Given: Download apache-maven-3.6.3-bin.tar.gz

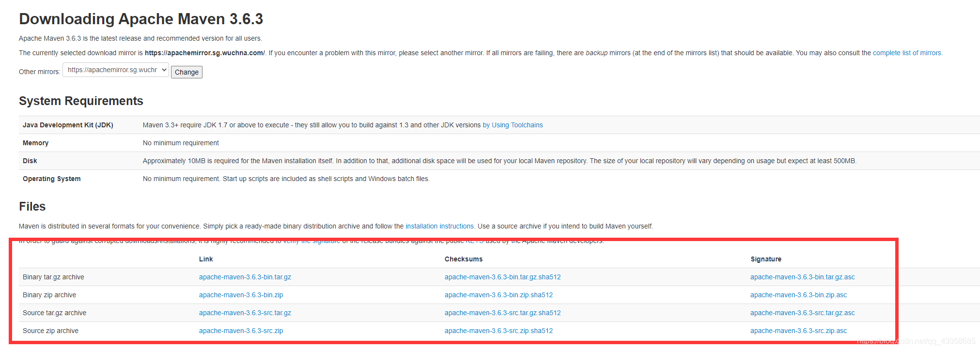Looking at the screenshot, I should pyautogui.click(x=245, y=277).
